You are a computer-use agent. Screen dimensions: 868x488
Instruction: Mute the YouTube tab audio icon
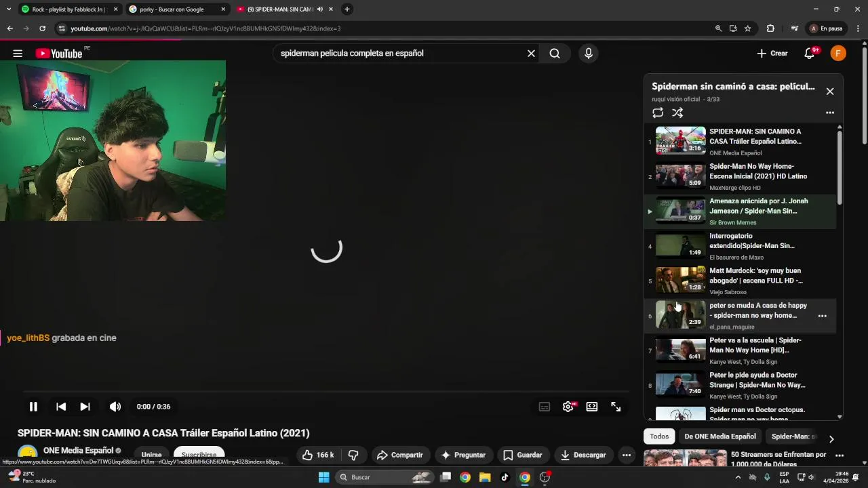coord(320,9)
